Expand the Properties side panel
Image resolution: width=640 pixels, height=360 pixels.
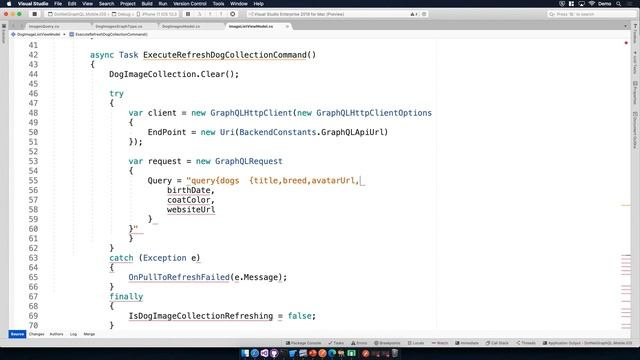(635, 93)
